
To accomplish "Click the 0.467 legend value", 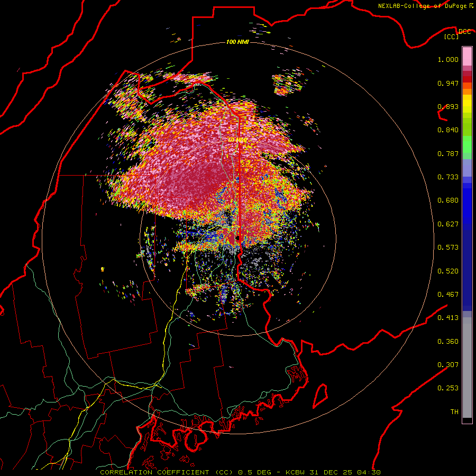I will tap(448, 295).
